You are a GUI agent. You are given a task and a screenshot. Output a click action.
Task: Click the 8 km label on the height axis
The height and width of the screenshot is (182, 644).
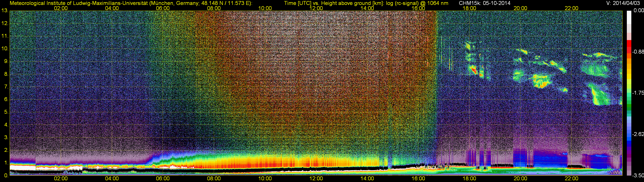[x=6, y=74]
